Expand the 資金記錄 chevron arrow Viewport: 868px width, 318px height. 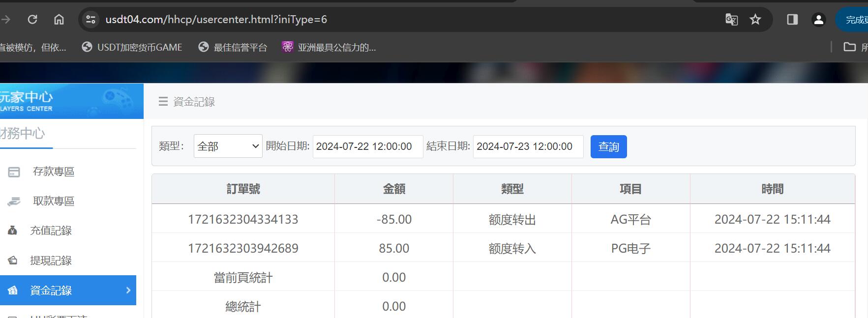[x=128, y=290]
